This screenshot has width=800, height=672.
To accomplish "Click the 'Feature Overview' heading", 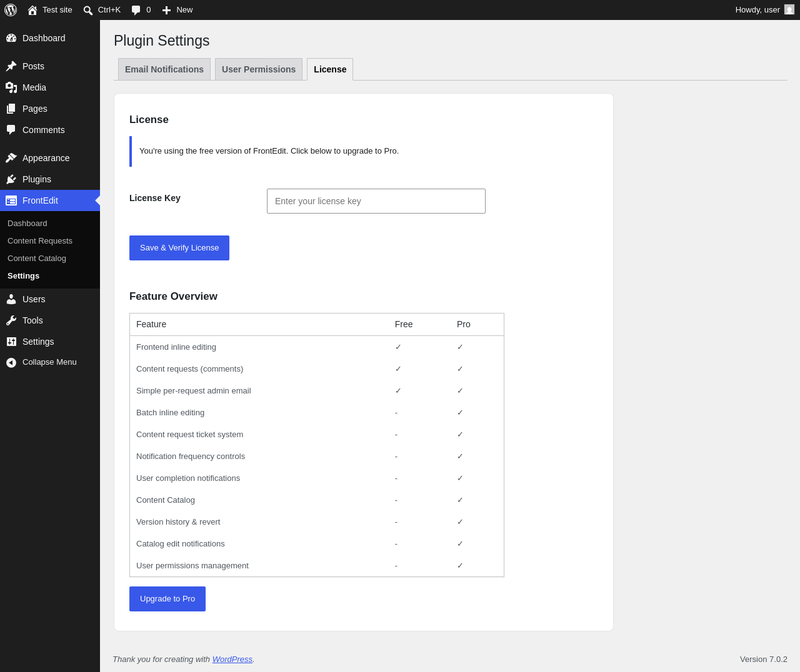I will pyautogui.click(x=173, y=297).
